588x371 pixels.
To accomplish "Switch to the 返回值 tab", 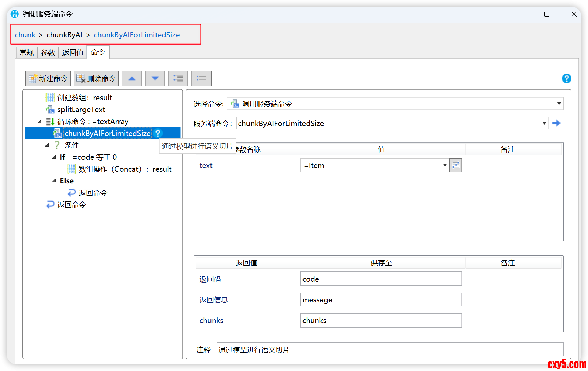I will point(73,53).
